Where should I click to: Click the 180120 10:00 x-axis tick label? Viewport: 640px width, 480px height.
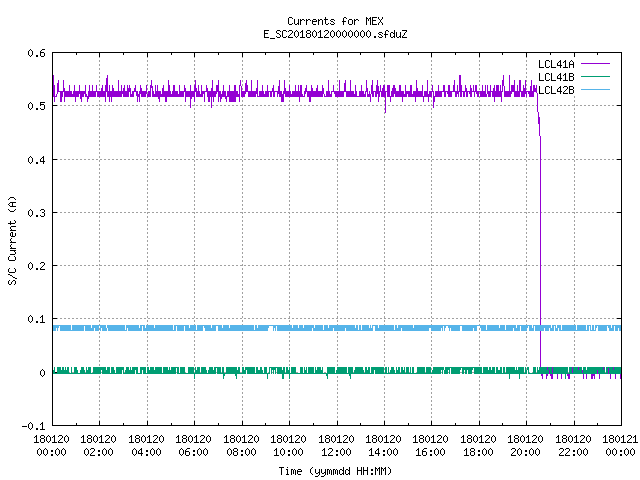coord(289,446)
